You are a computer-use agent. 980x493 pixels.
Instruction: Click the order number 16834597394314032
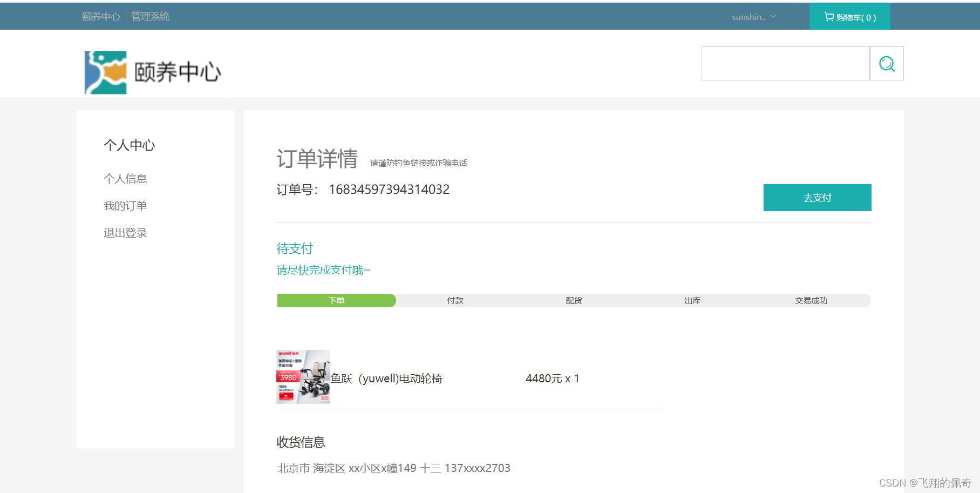389,189
